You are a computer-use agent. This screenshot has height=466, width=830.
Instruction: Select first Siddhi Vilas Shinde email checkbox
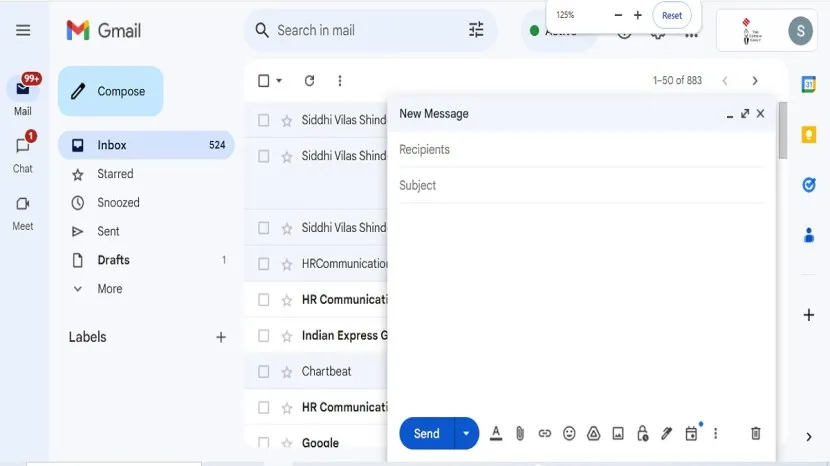pos(264,120)
